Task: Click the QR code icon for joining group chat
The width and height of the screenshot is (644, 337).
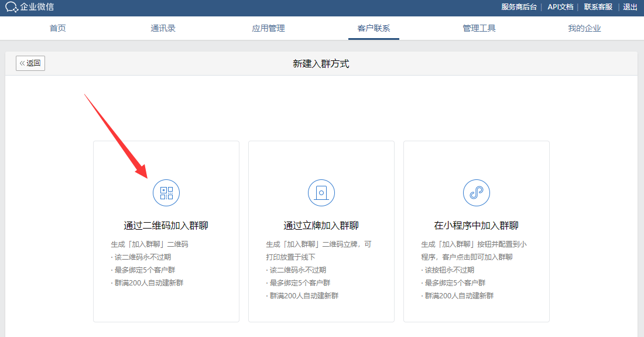Action: tap(166, 193)
